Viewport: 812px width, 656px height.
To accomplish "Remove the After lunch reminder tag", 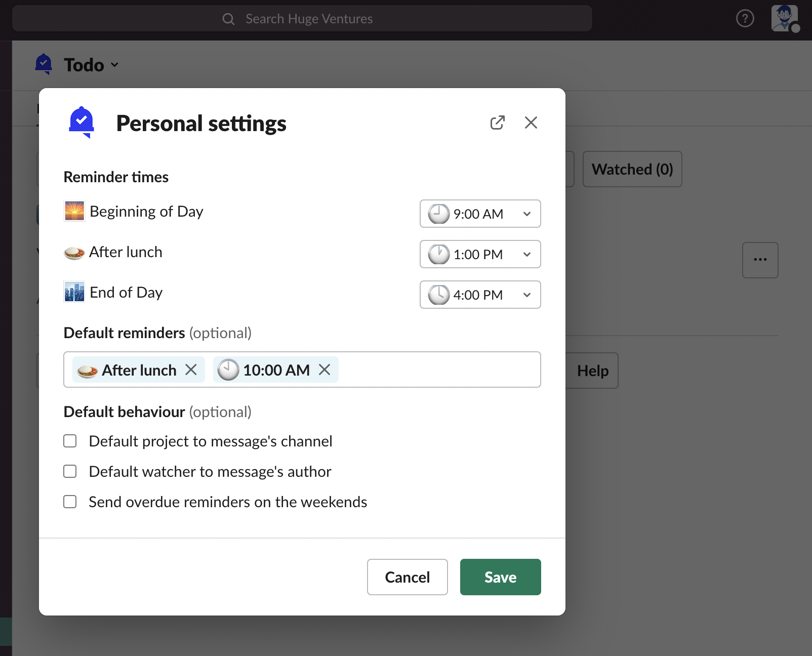I will [191, 370].
